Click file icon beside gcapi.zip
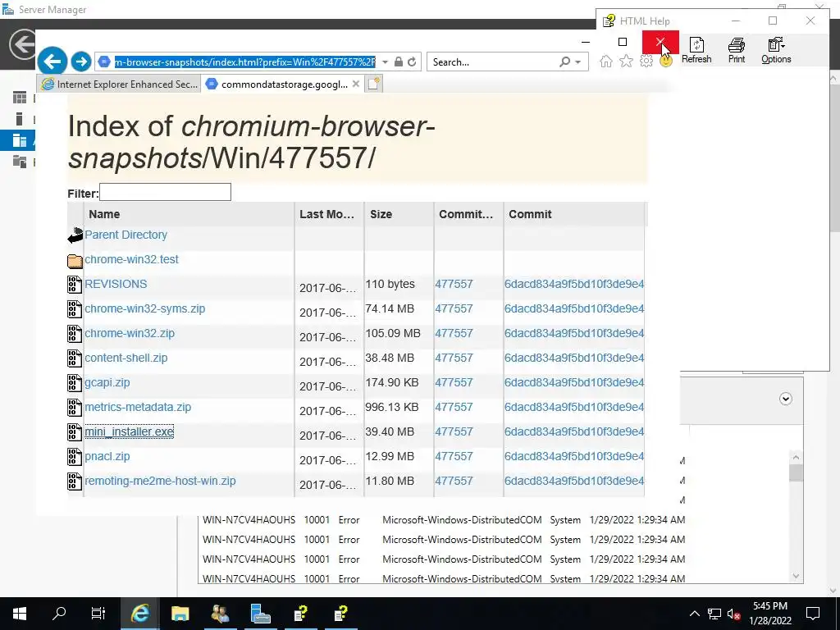840x630 pixels. coord(75,382)
